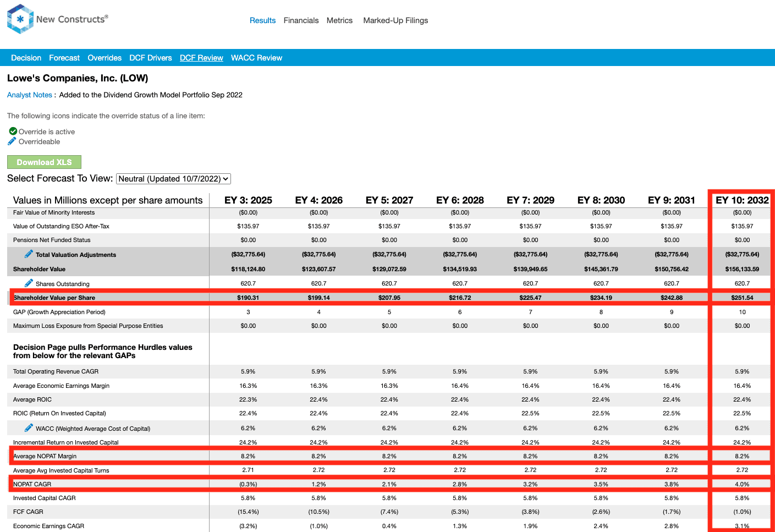The image size is (775, 532).
Task: Click Shareholder Value $156,133.59 cell
Action: [742, 269]
